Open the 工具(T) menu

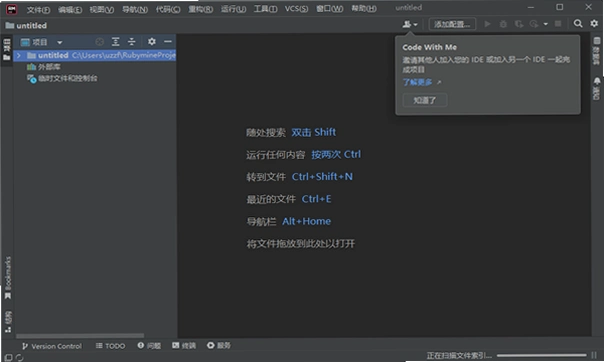click(x=265, y=9)
